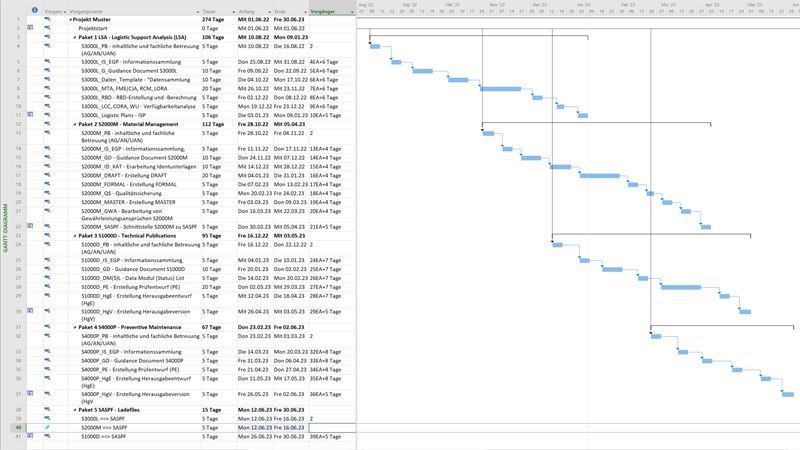800x450 pixels.
Task: Click the note indicator icon in row 2
Action: (x=31, y=28)
